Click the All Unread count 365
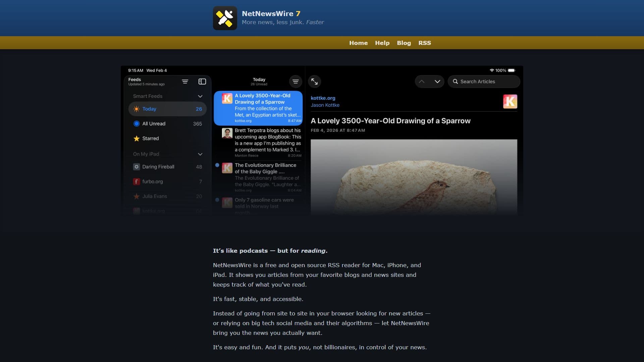The height and width of the screenshot is (362, 644). (x=197, y=124)
